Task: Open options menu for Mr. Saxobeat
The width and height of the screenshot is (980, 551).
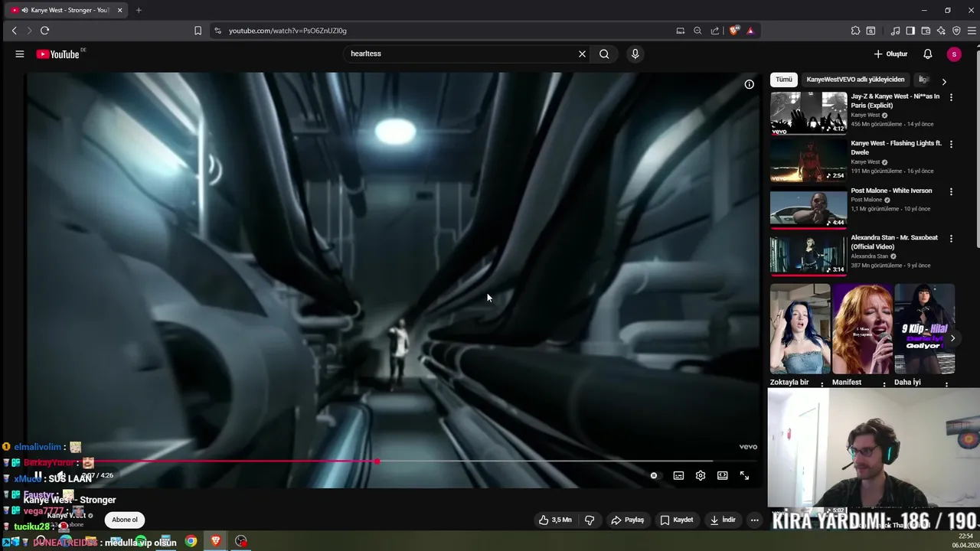Action: click(x=951, y=238)
